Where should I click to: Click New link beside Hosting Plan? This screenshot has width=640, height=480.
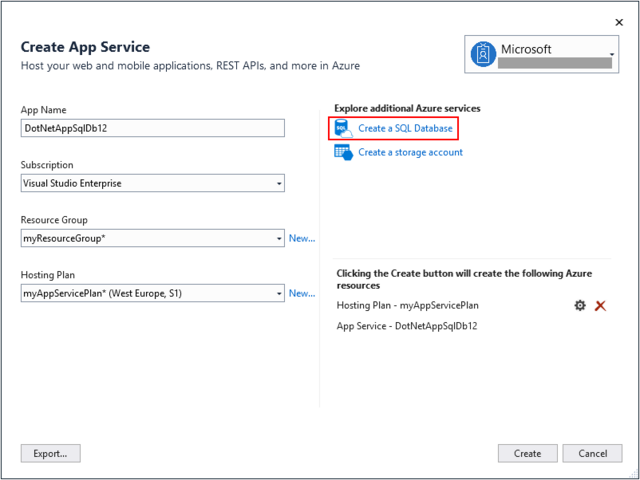302,293
